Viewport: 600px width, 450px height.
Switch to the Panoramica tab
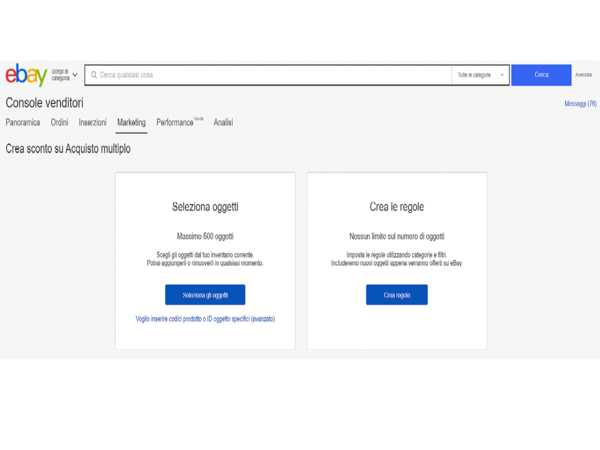point(23,122)
